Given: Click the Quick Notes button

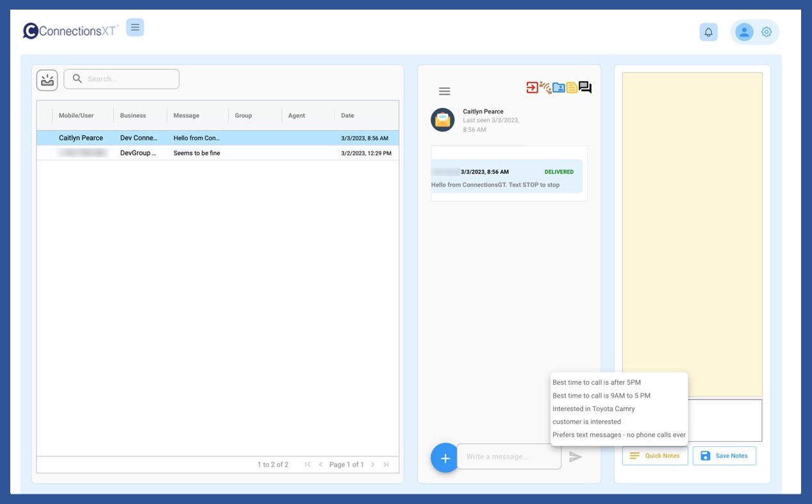Looking at the screenshot, I should 655,456.
